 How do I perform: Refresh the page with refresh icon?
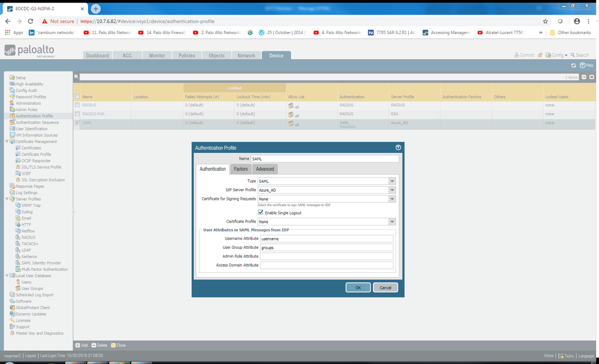click(x=573, y=65)
